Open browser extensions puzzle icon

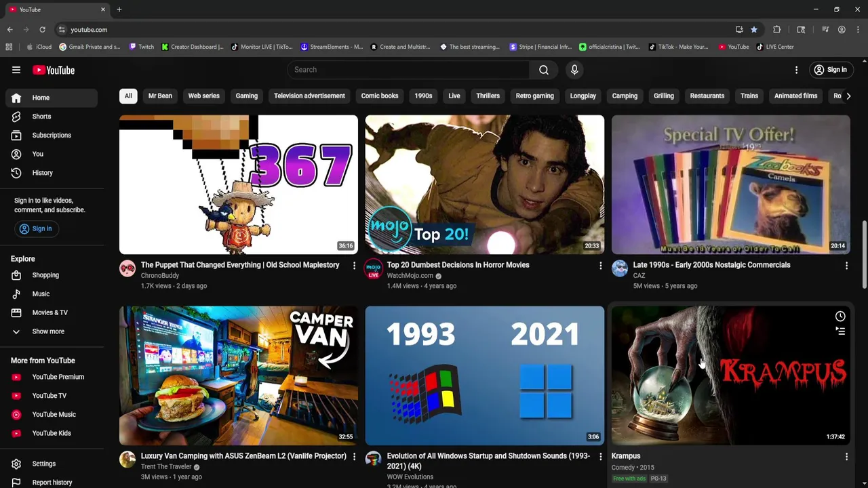click(x=777, y=30)
